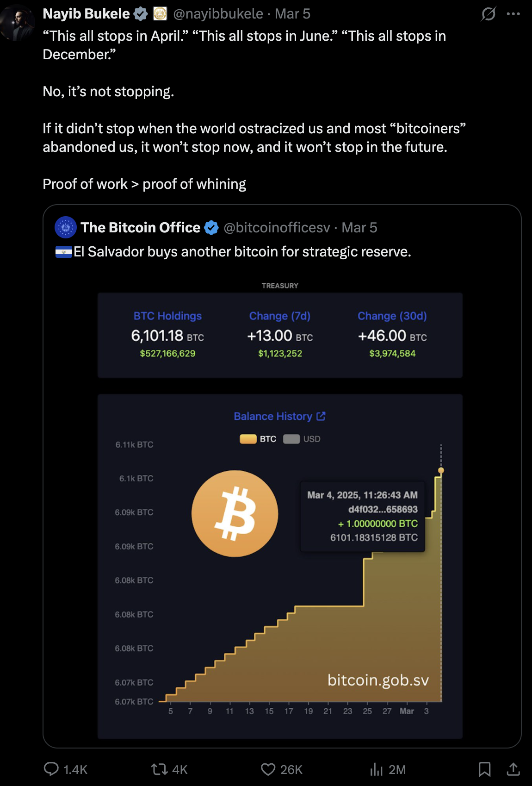Screen dimensions: 532x786
Task: Repost the tweet via retweet icon
Action: (159, 769)
